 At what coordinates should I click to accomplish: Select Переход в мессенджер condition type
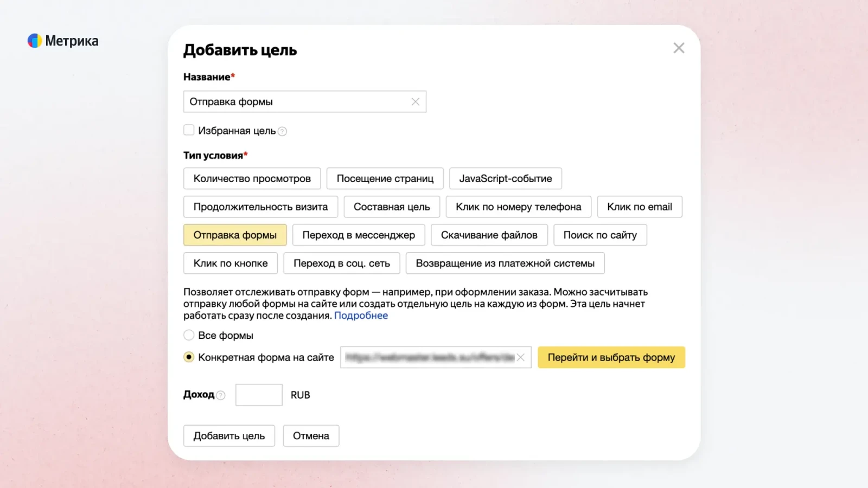pyautogui.click(x=358, y=235)
